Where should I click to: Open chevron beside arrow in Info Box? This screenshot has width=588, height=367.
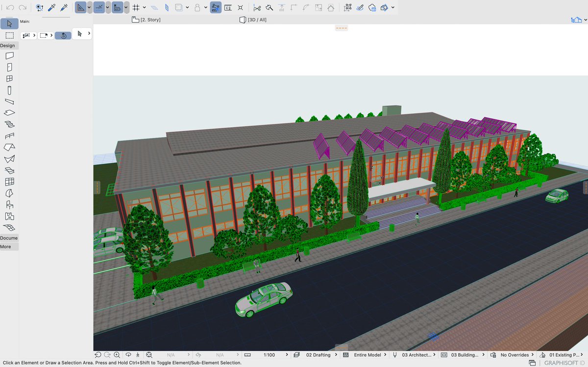click(89, 33)
